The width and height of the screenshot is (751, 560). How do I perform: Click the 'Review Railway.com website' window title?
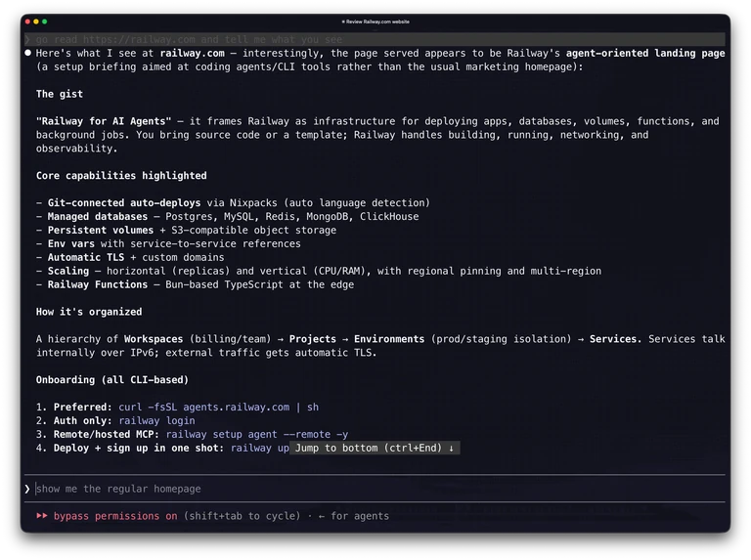[x=375, y=22]
